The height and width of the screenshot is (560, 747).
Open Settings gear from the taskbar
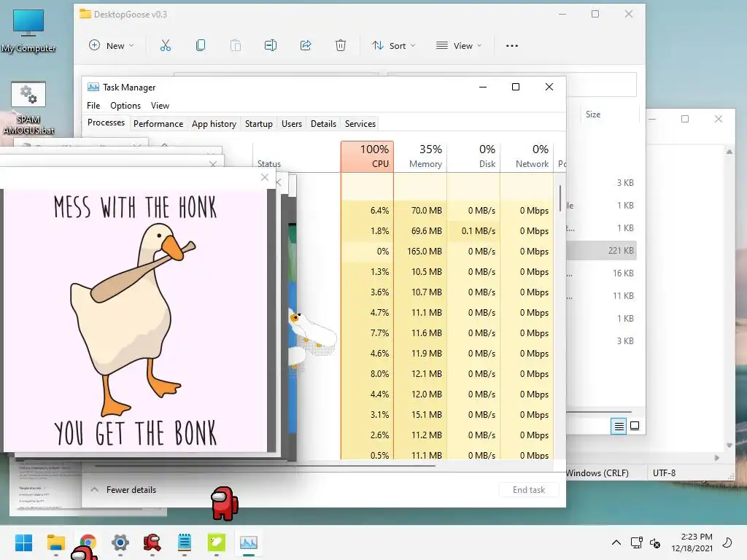click(x=120, y=542)
